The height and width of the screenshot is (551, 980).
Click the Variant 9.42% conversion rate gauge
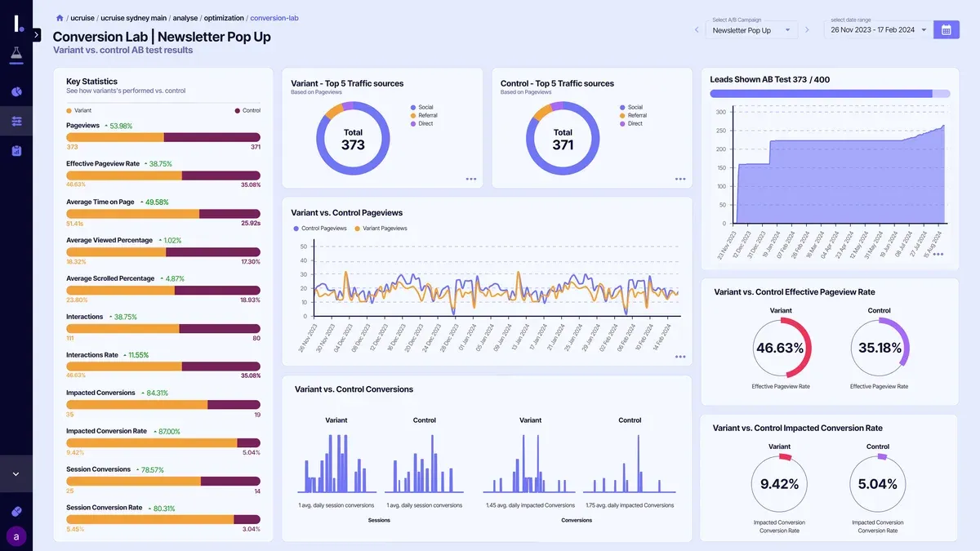[779, 484]
